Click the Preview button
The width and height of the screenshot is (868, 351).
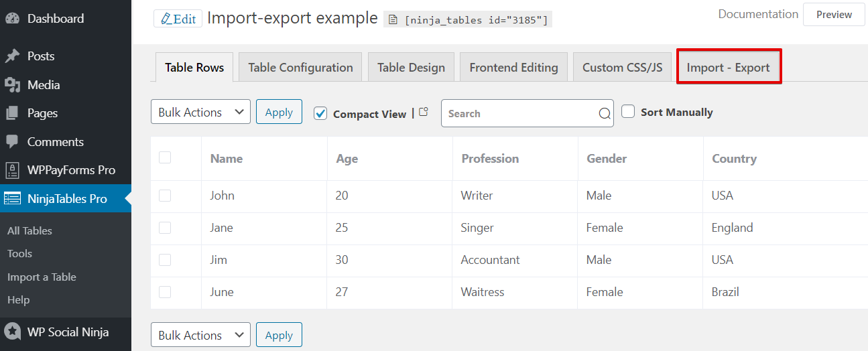click(x=834, y=15)
